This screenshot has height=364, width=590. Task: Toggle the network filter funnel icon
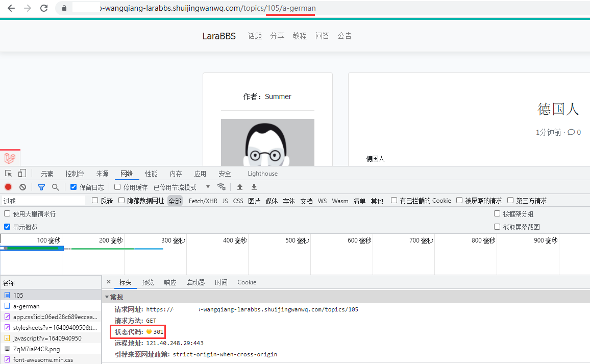click(41, 187)
